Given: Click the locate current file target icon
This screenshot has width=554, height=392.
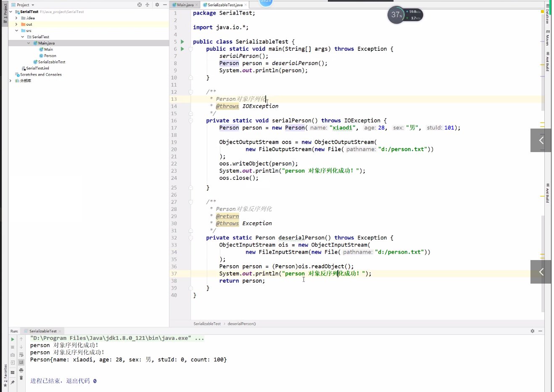Looking at the screenshot, I should pyautogui.click(x=140, y=5).
